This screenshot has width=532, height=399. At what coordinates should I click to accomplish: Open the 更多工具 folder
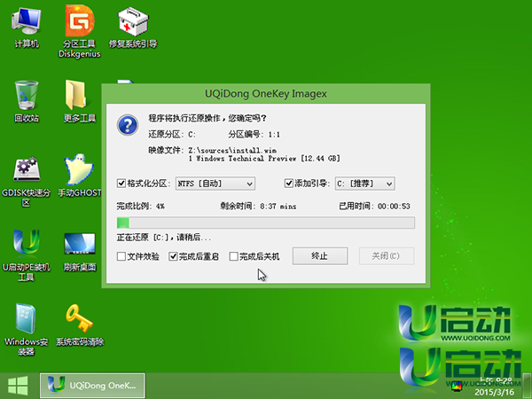(x=80, y=101)
